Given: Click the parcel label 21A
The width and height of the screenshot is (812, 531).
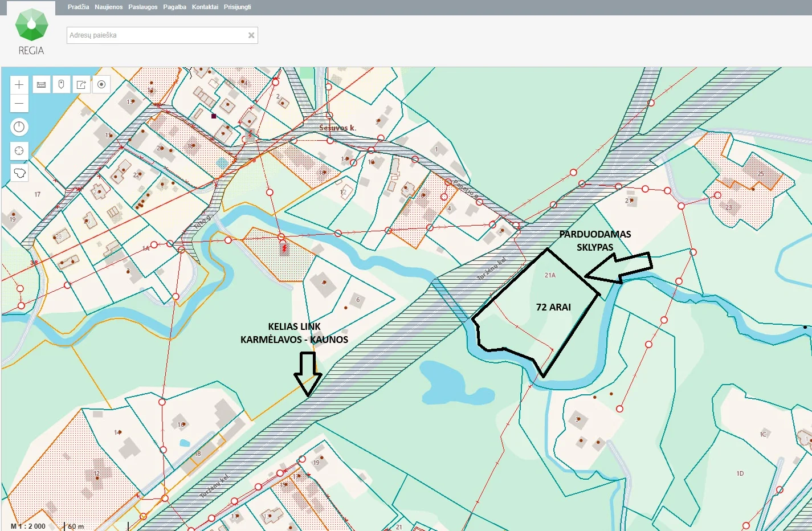Looking at the screenshot, I should tap(550, 275).
